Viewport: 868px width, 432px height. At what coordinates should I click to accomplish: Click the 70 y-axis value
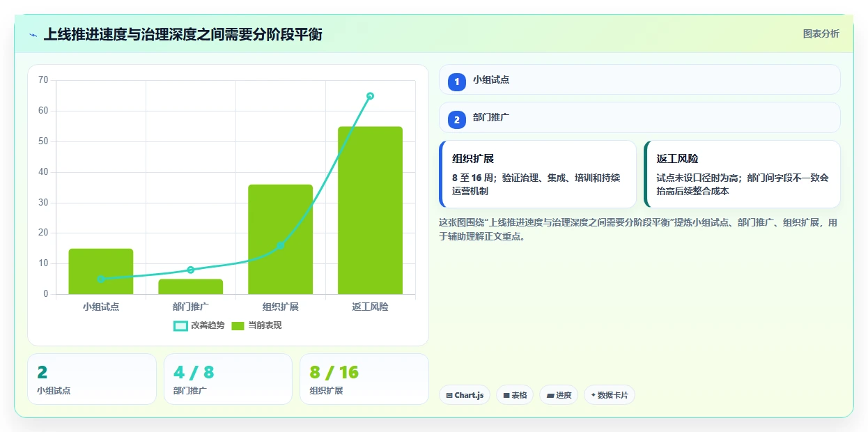point(43,80)
